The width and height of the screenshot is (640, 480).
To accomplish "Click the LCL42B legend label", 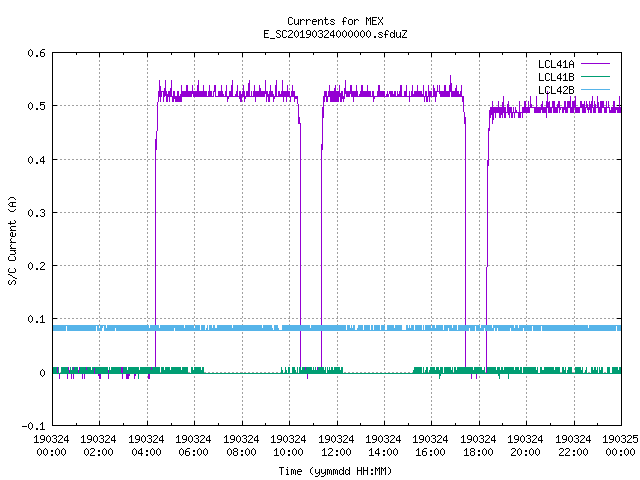I will pos(556,90).
